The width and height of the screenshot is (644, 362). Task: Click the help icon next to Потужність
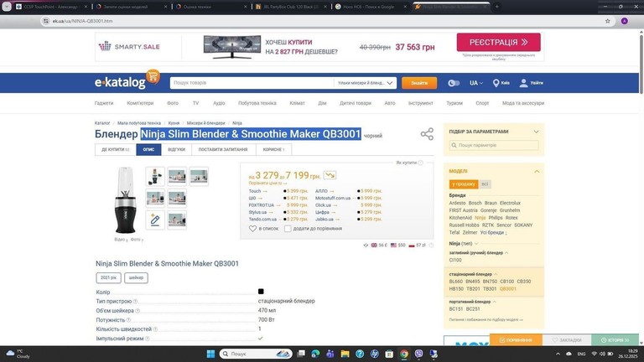tap(128, 320)
